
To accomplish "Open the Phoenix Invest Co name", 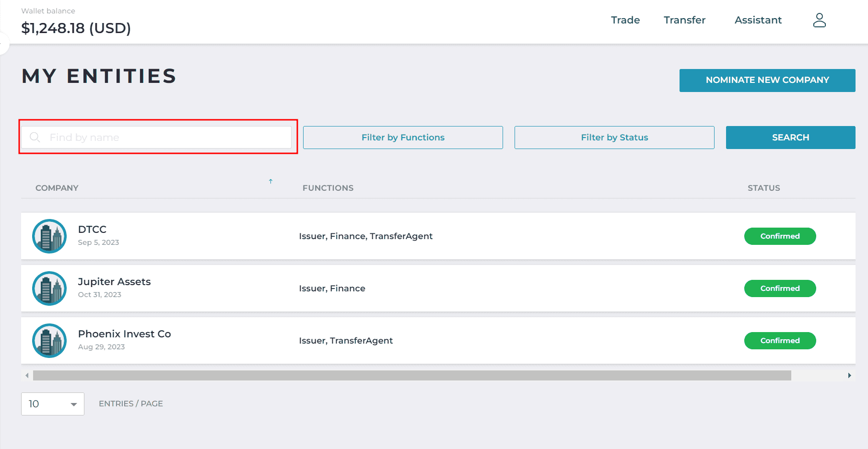I will (124, 334).
